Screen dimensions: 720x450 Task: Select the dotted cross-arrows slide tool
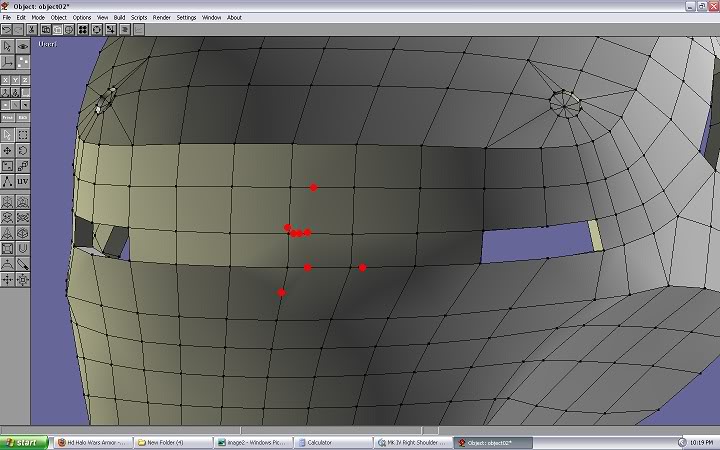[x=7, y=280]
